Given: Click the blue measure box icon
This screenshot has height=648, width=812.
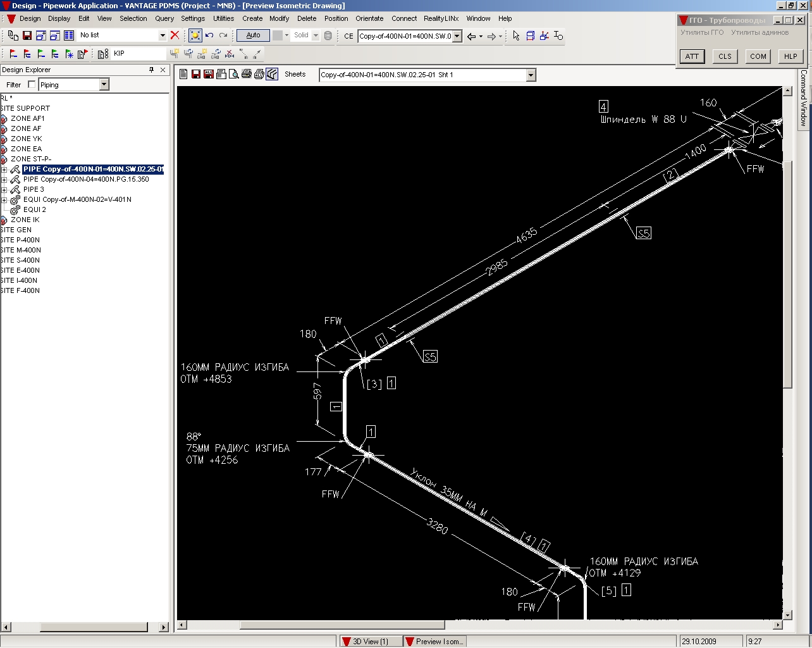Looking at the screenshot, I should point(530,35).
